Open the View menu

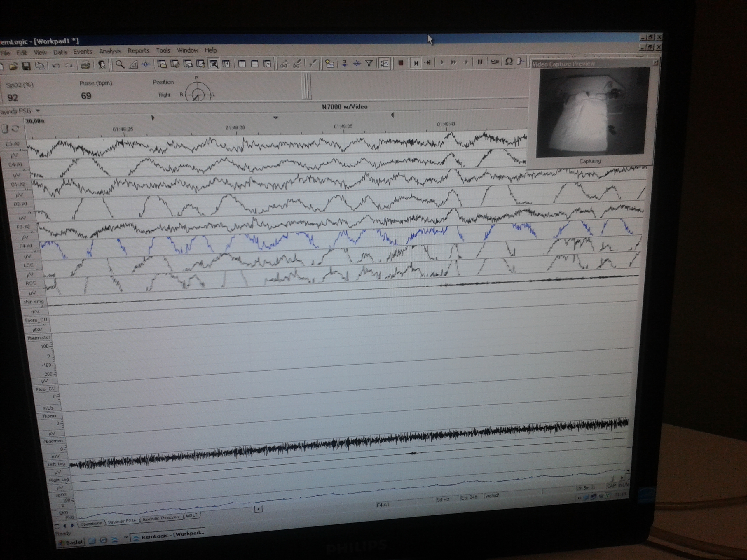point(40,52)
